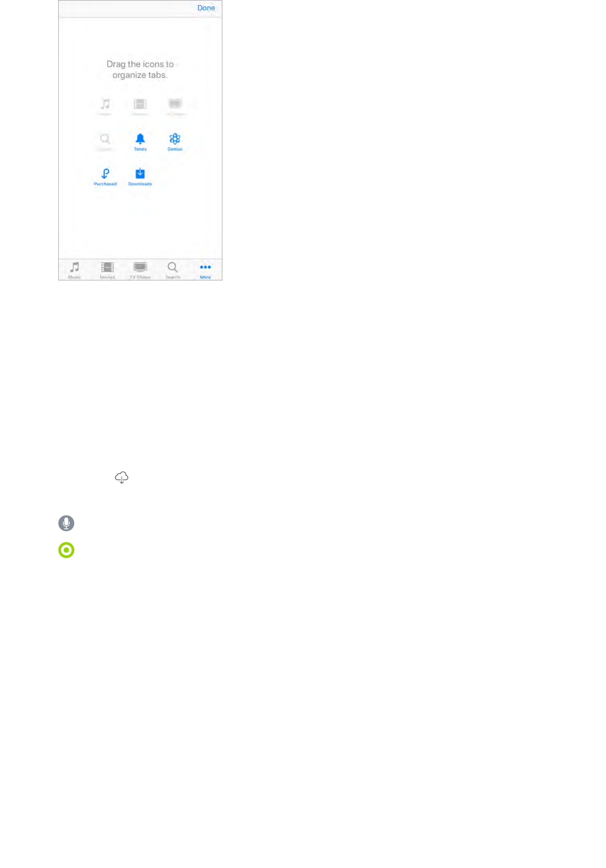Click the 'Drag the icons to organize tabs' text
The width and height of the screenshot is (606, 868).
click(x=140, y=70)
